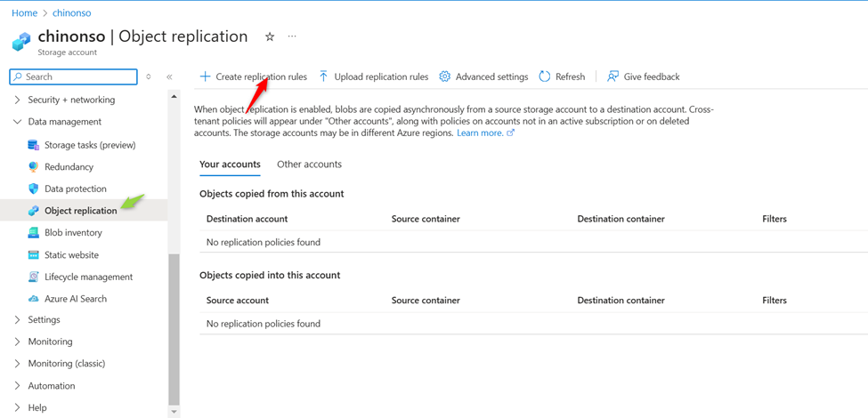
Task: Click Create replication rules button
Action: click(253, 76)
